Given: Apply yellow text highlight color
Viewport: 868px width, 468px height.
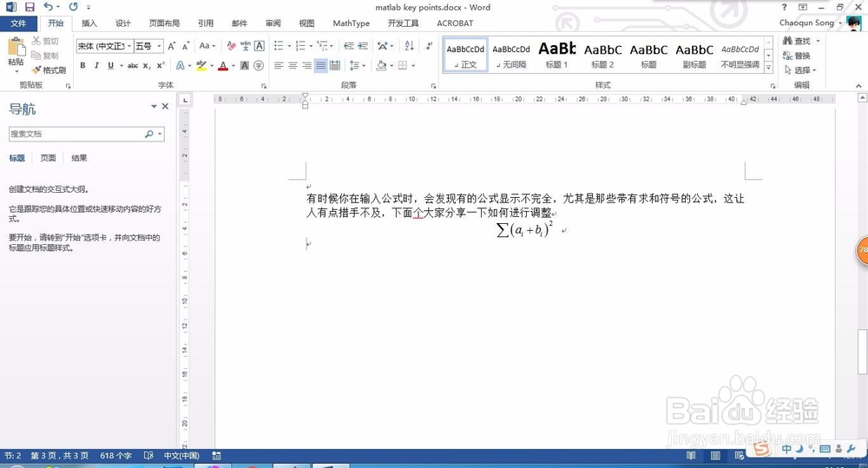Looking at the screenshot, I should pos(201,65).
